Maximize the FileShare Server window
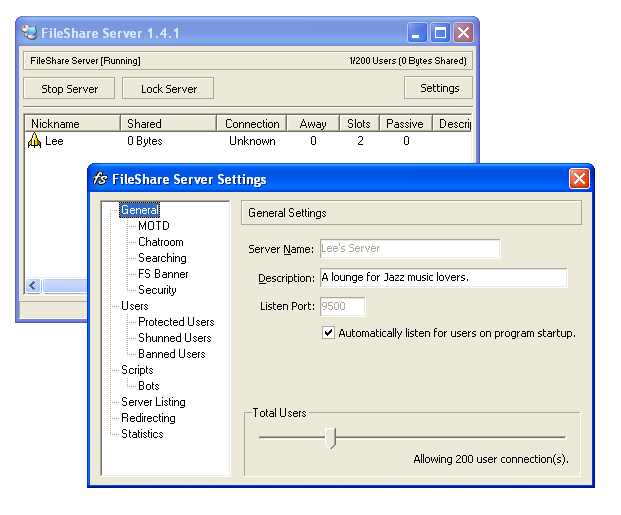This screenshot has height=515, width=621. (x=440, y=33)
